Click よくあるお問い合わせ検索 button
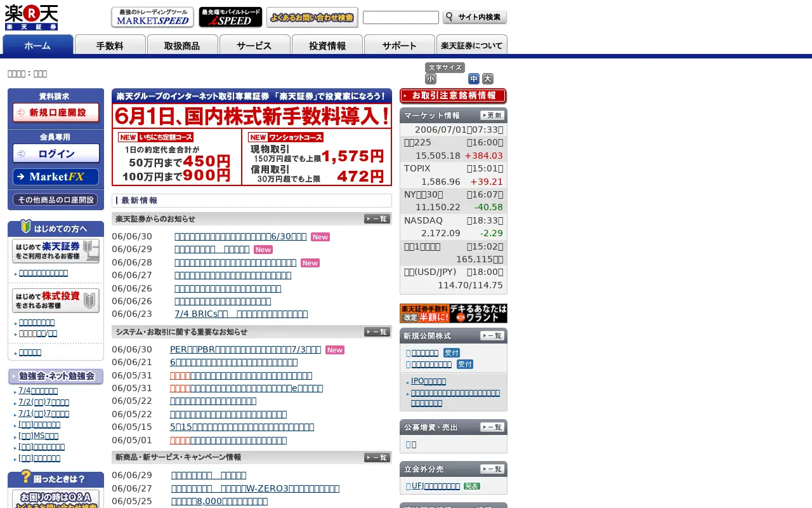 tap(312, 17)
